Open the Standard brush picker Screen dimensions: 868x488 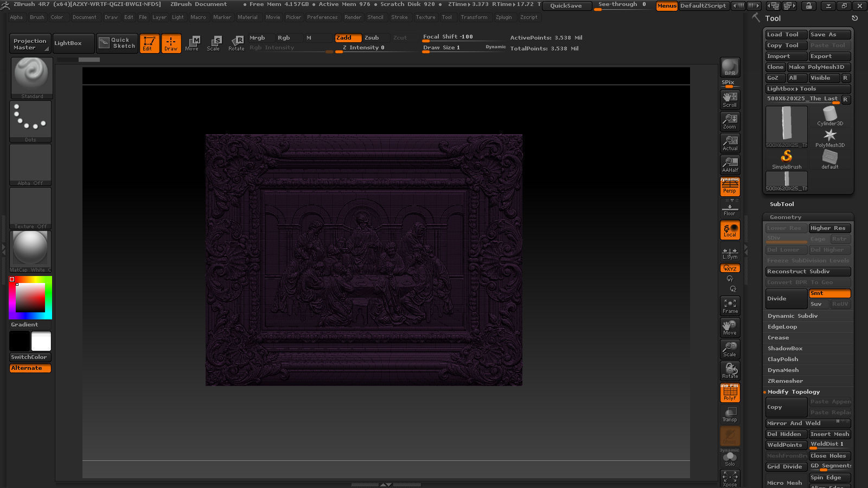click(31, 78)
